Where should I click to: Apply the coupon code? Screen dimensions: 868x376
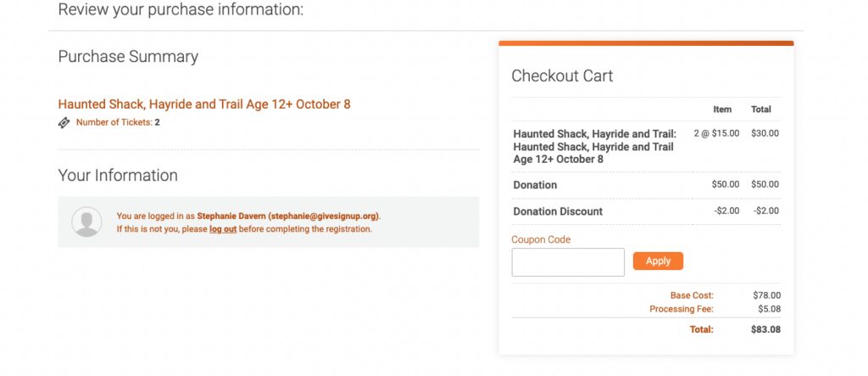coord(658,261)
